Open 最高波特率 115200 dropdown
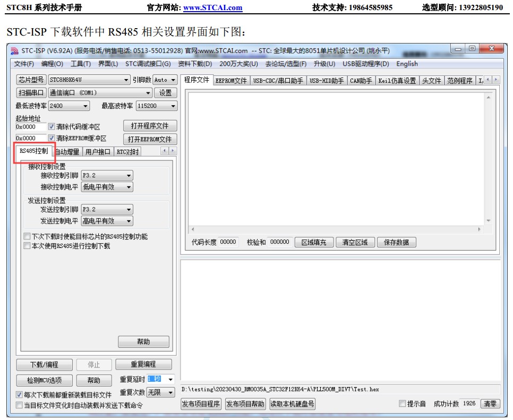This screenshot has width=513, height=420. pos(157,106)
